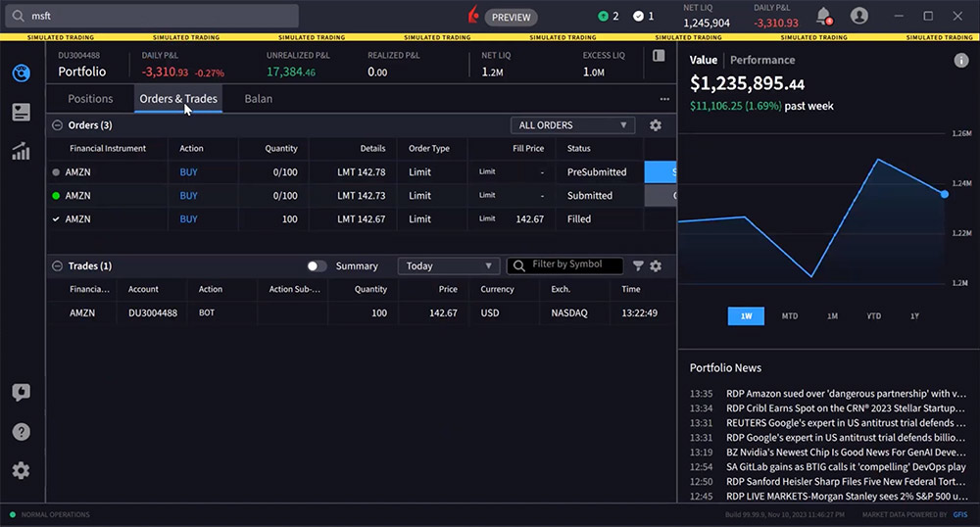The height and width of the screenshot is (527, 980).
Task: Switch to the Performance view tab
Action: (x=762, y=60)
